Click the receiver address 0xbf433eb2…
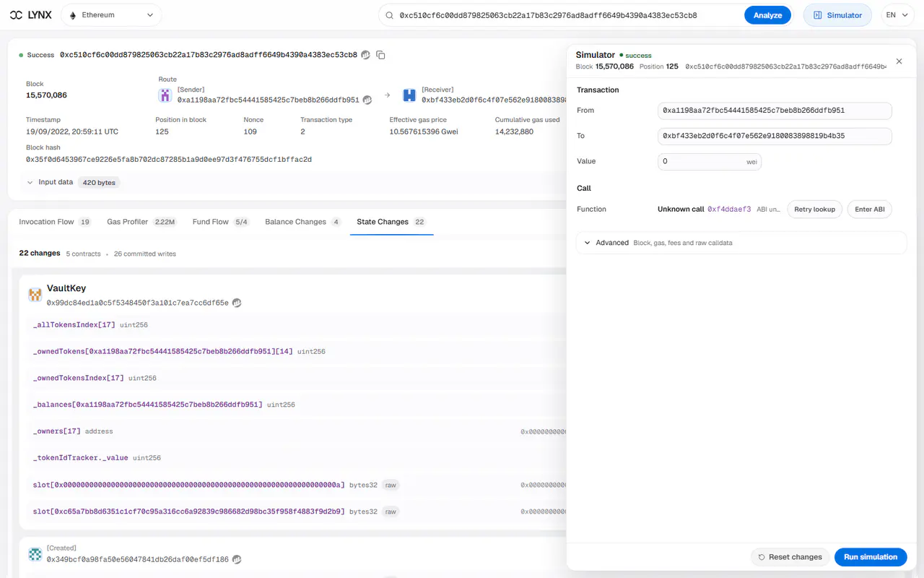Screen dimensions: 924x578 coord(494,100)
